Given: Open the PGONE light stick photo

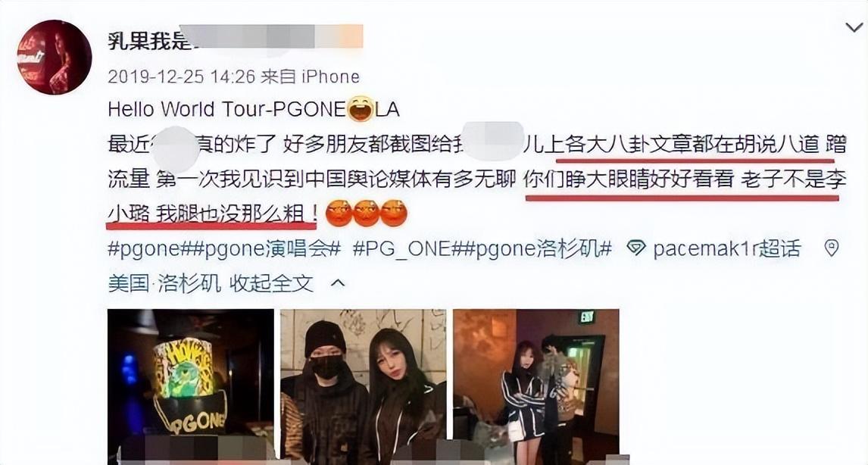Looking at the screenshot, I should pyautogui.click(x=190, y=387).
